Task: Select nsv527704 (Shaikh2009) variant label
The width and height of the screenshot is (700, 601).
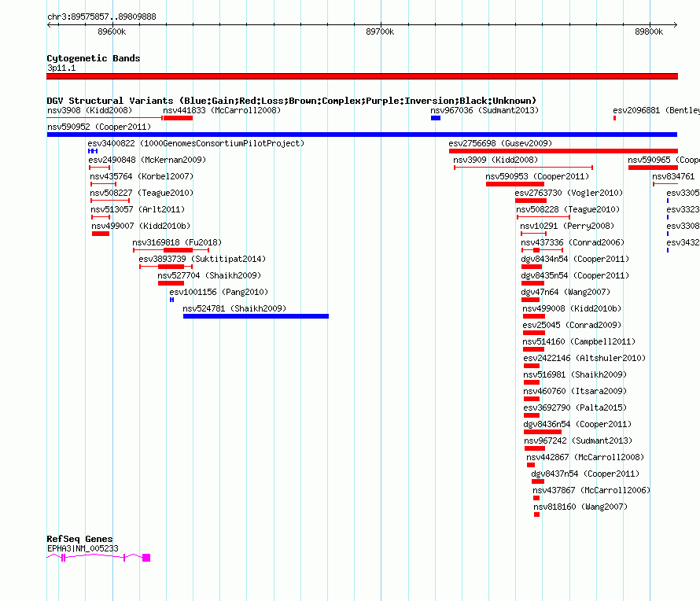Action: 209,275
